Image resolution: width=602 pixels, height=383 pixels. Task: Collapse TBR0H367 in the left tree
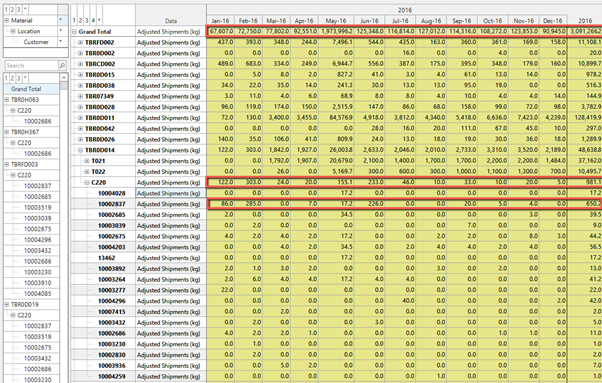7,132
